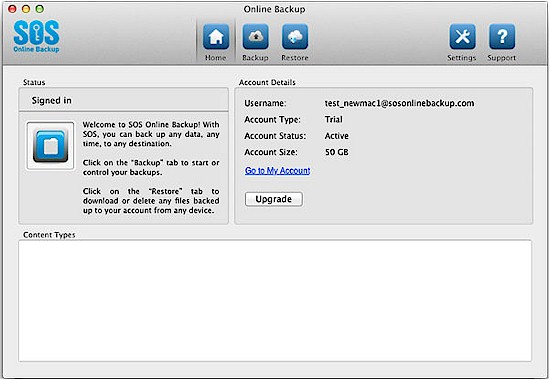Select the Restore label in toolbar

(x=295, y=58)
